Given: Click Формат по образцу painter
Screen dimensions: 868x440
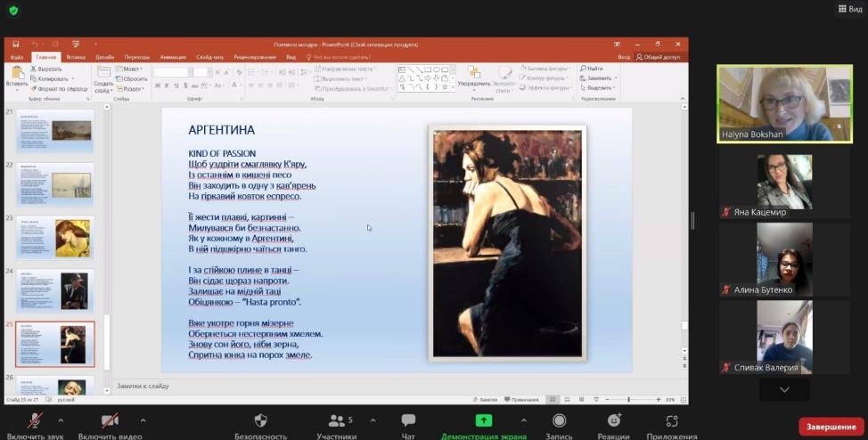Looking at the screenshot, I should click(59, 88).
